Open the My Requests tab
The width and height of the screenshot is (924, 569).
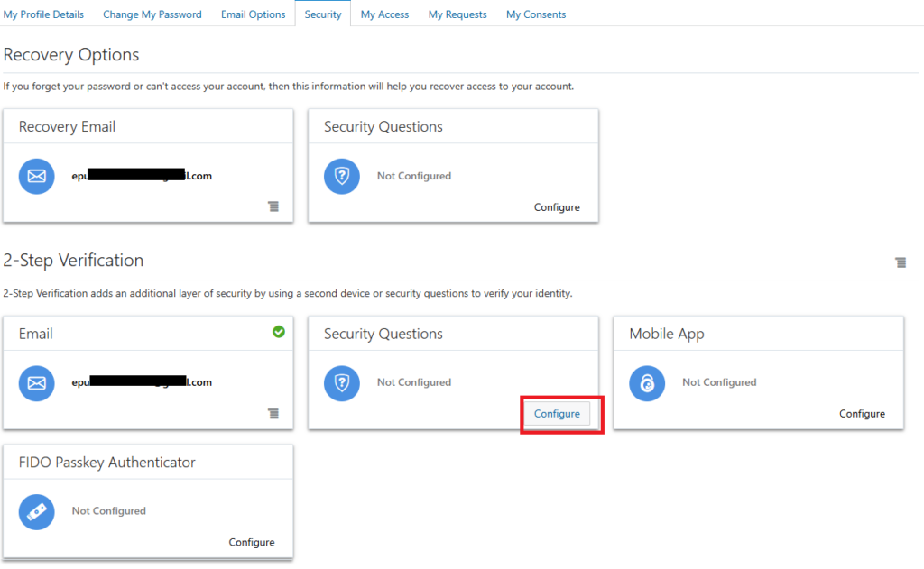457,14
